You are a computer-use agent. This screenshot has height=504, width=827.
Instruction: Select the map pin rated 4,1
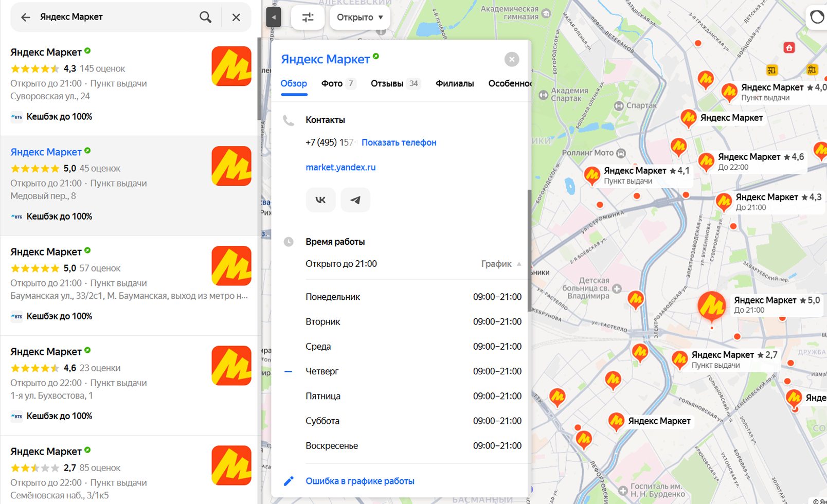[592, 175]
